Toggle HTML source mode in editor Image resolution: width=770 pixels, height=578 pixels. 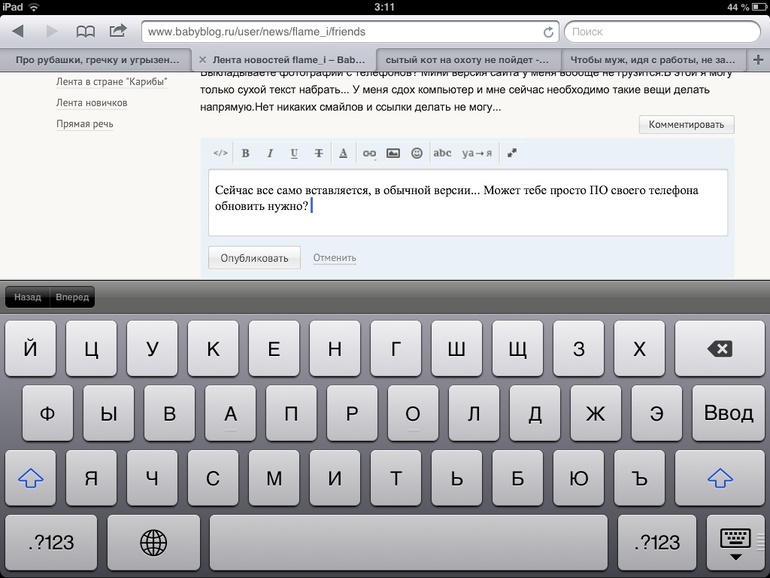pos(220,153)
